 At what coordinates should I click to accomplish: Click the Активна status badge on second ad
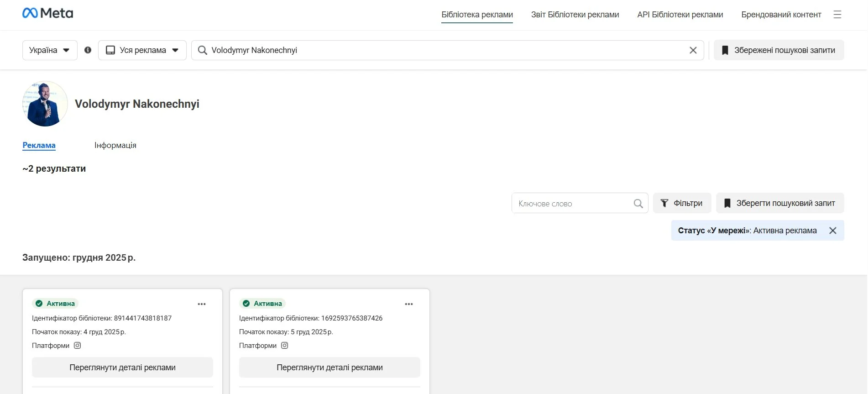(x=262, y=304)
